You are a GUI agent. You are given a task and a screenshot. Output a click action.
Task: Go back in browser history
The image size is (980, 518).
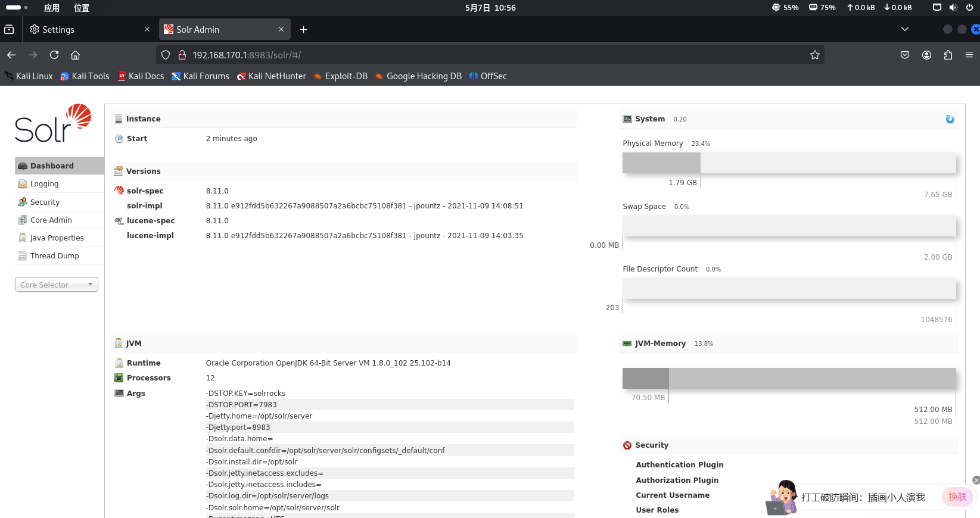coord(11,55)
